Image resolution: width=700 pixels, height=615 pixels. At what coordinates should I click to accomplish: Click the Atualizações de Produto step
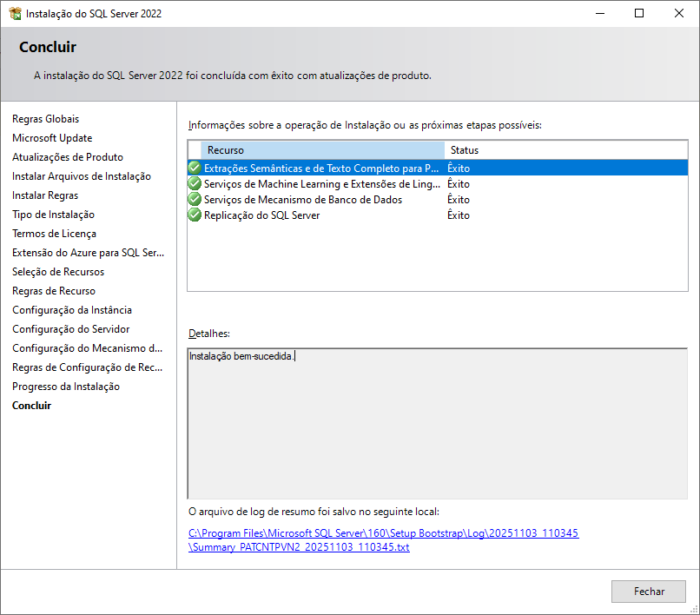click(x=68, y=157)
